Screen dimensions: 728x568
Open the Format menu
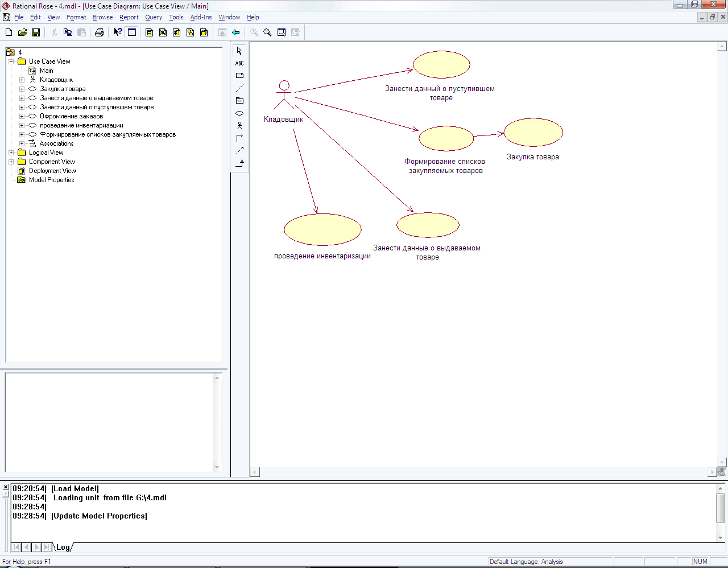tap(76, 17)
